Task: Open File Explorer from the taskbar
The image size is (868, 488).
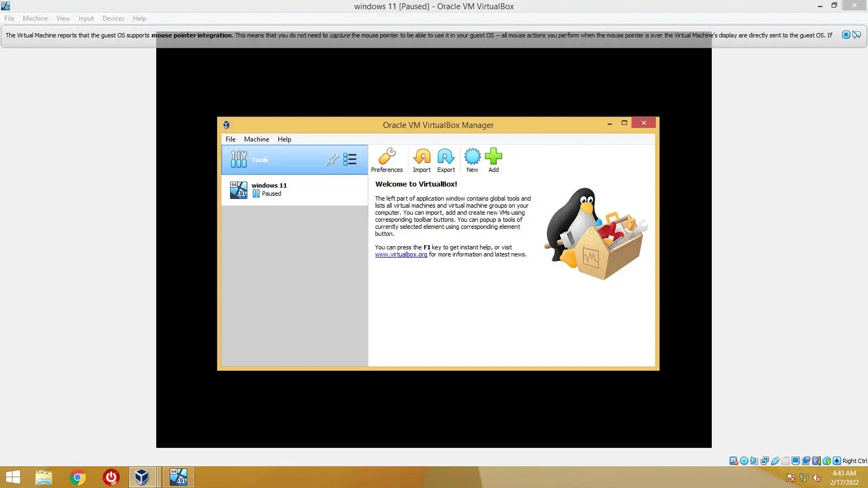Action: click(44, 477)
